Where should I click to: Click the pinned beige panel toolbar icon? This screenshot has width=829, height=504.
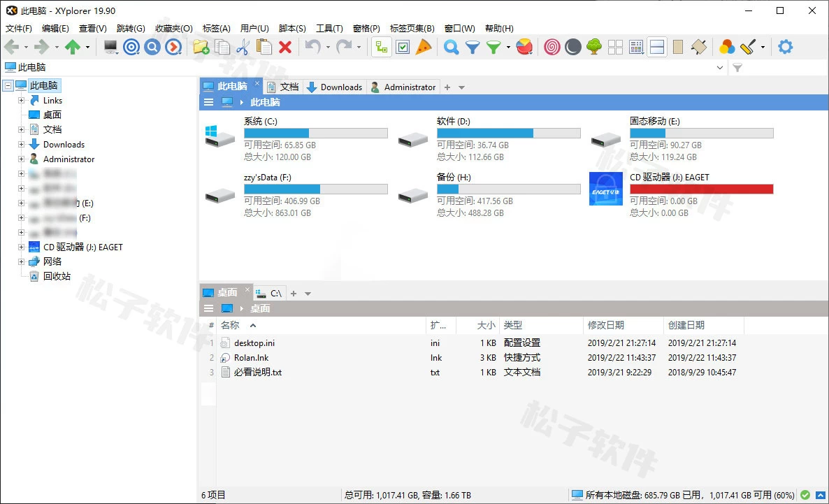point(699,47)
